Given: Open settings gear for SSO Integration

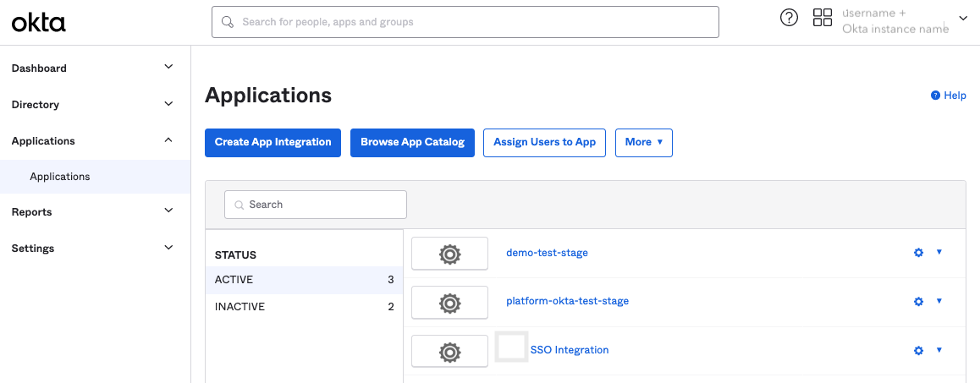Looking at the screenshot, I should 918,350.
